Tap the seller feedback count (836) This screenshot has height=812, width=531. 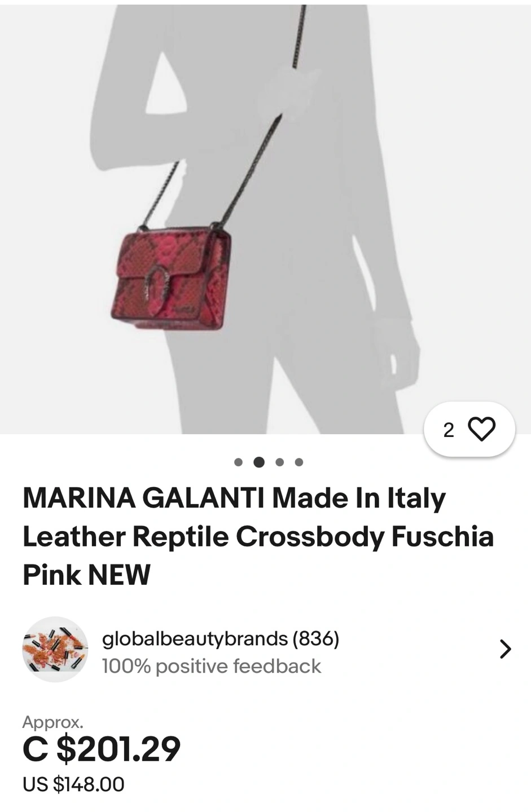click(315, 638)
